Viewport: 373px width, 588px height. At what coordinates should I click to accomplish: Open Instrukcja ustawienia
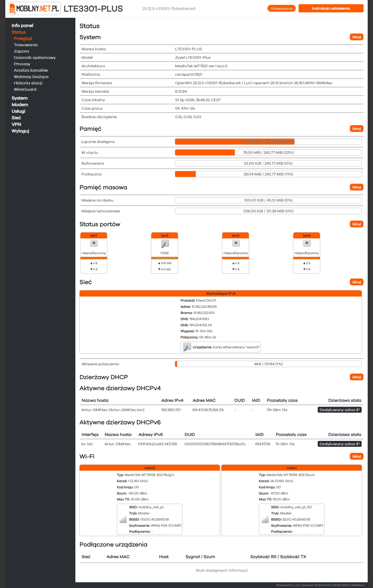[x=331, y=8]
